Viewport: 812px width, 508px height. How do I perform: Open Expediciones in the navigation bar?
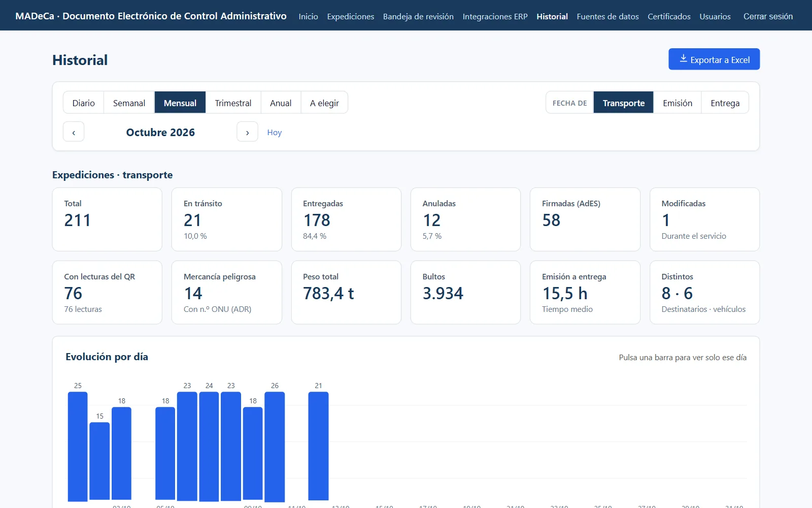[x=351, y=16]
